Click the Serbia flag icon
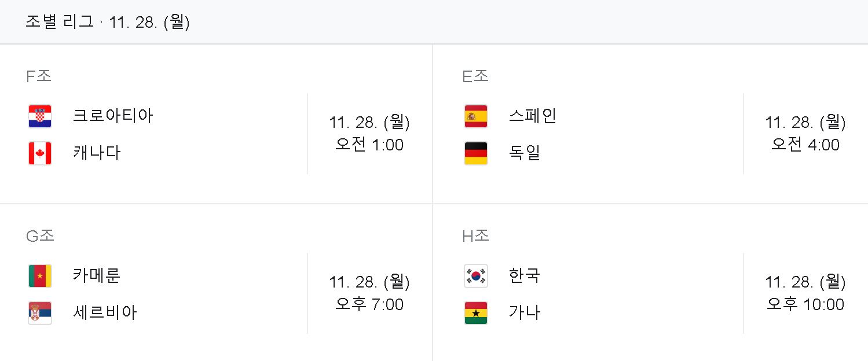Screen dimensions: 868x361 (x=40, y=313)
